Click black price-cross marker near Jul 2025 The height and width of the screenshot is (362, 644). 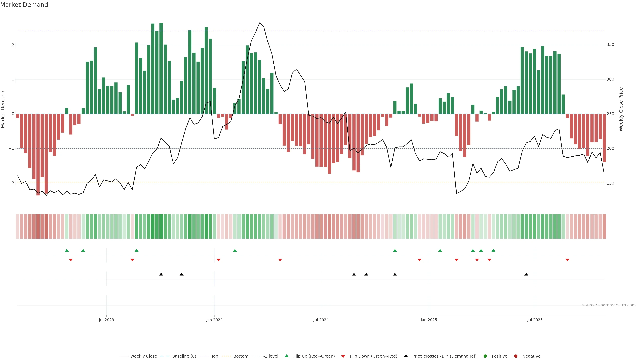pos(526,274)
